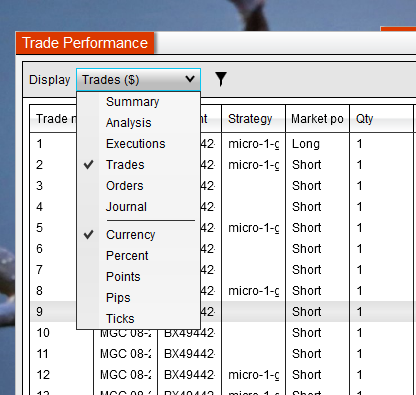Select trade number 3 cell
The width and height of the screenshot is (416, 395).
(x=39, y=186)
